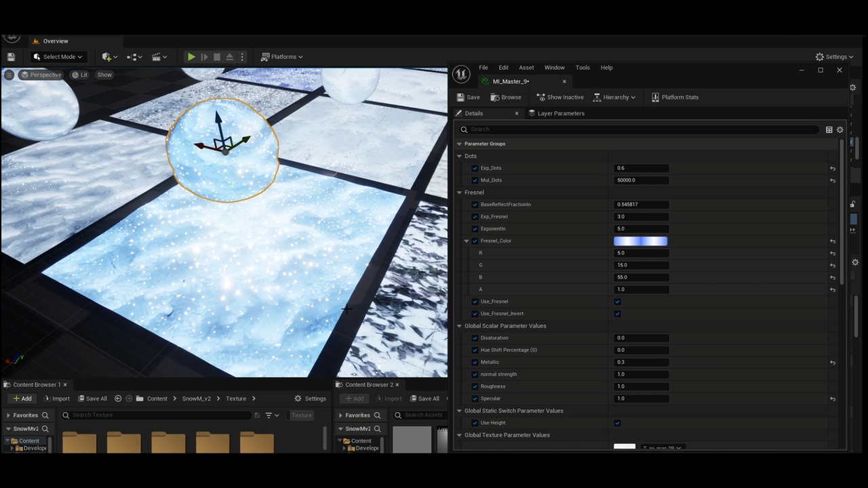Open the Edit menu

503,68
